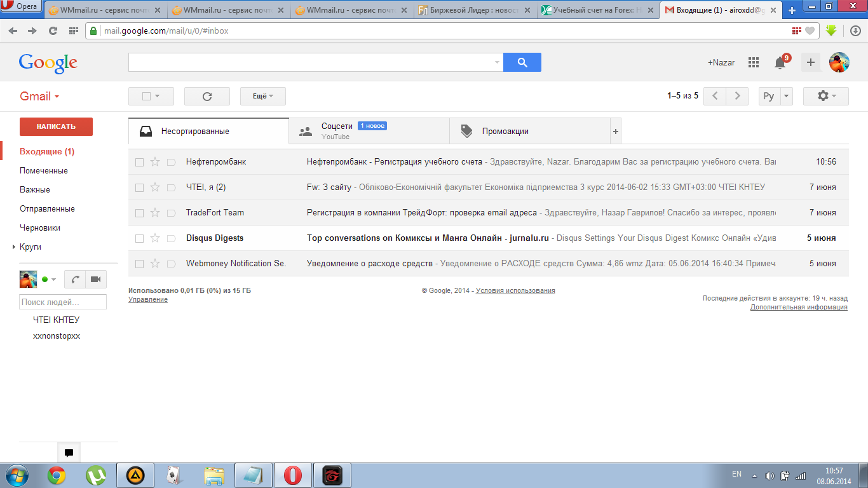Star the Disqus Digests email
The height and width of the screenshot is (488, 868).
[x=155, y=238]
